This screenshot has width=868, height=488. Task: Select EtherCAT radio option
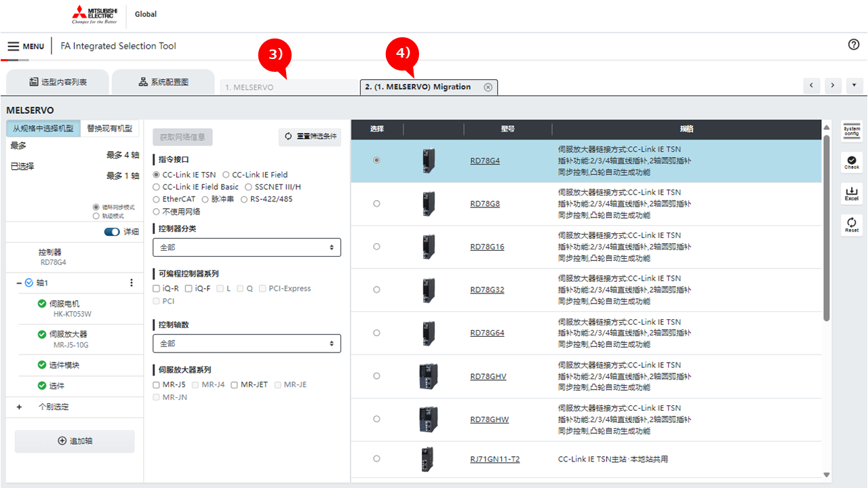pyautogui.click(x=157, y=199)
